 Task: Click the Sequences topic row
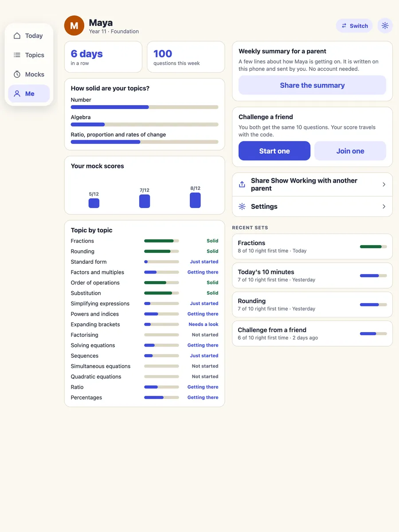145,356
